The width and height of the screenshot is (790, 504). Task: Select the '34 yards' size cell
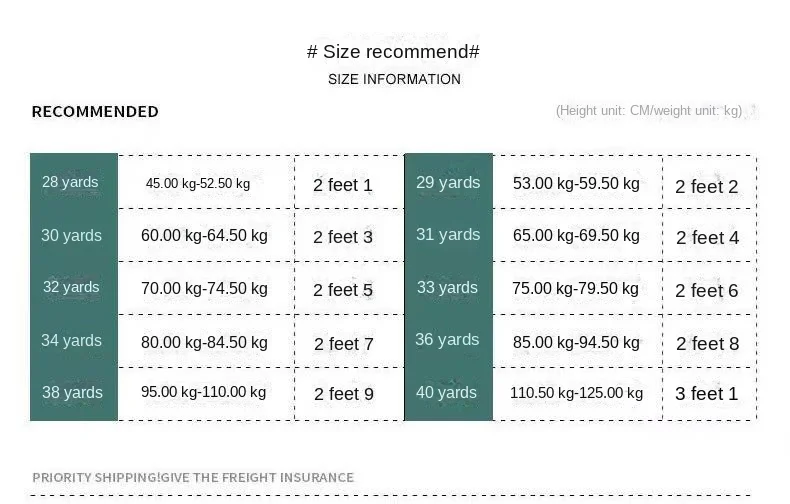(x=71, y=340)
